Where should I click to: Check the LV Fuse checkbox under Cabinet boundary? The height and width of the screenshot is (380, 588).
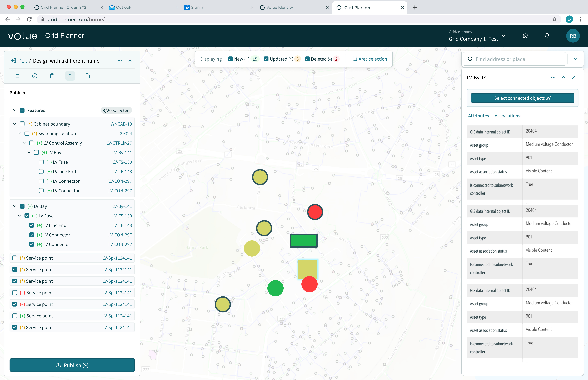click(x=41, y=162)
